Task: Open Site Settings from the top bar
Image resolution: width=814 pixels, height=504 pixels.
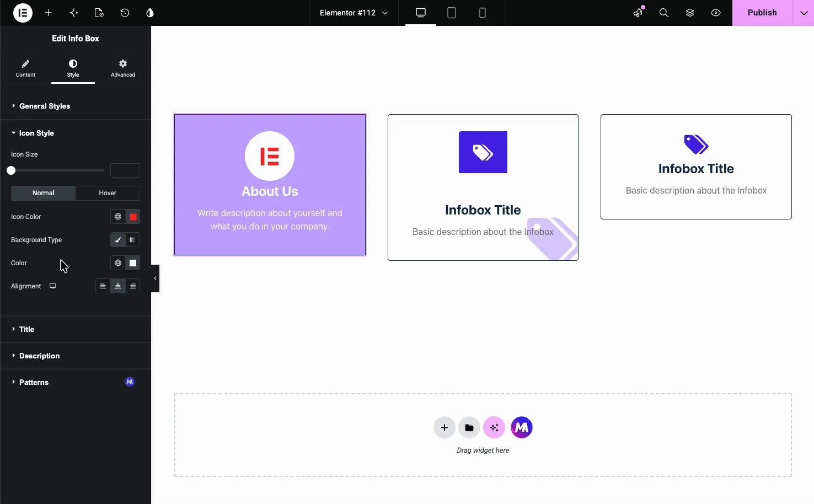Action: [74, 13]
